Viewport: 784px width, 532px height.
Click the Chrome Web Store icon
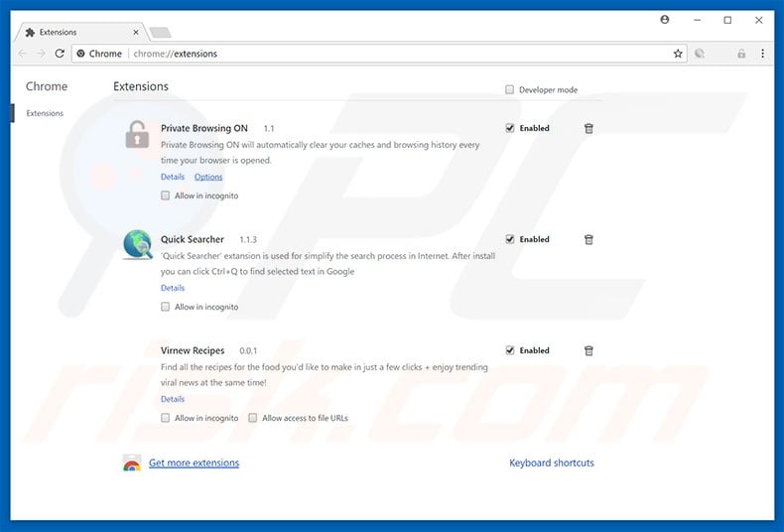pos(132,463)
